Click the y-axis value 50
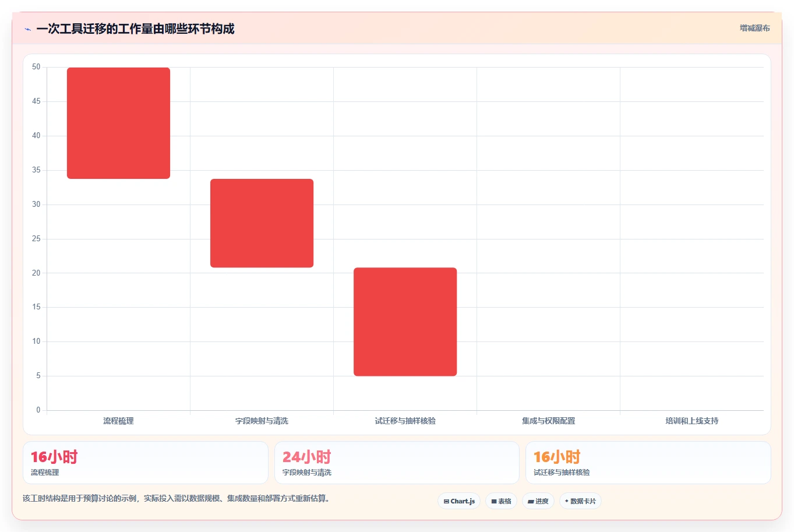794x532 pixels. [x=36, y=67]
